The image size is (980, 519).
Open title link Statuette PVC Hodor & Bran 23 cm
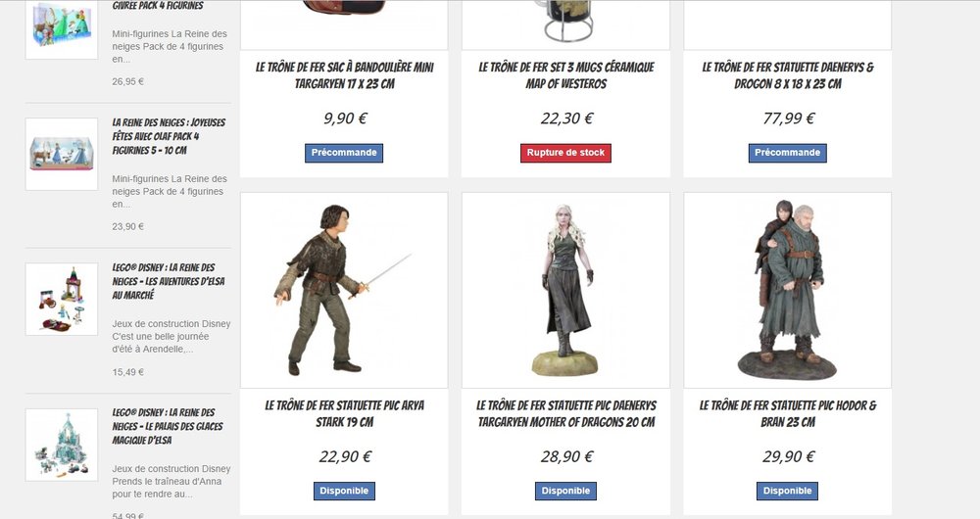pos(788,413)
